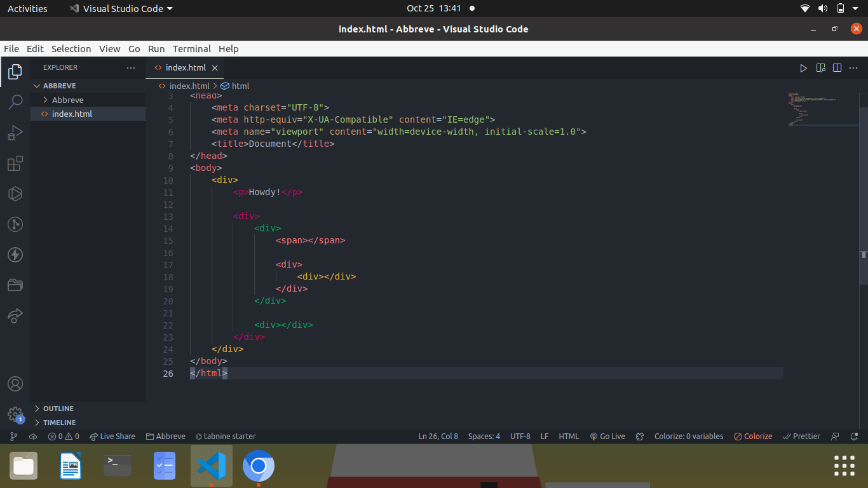
Task: Toggle Colorize in the status bar
Action: [753, 437]
